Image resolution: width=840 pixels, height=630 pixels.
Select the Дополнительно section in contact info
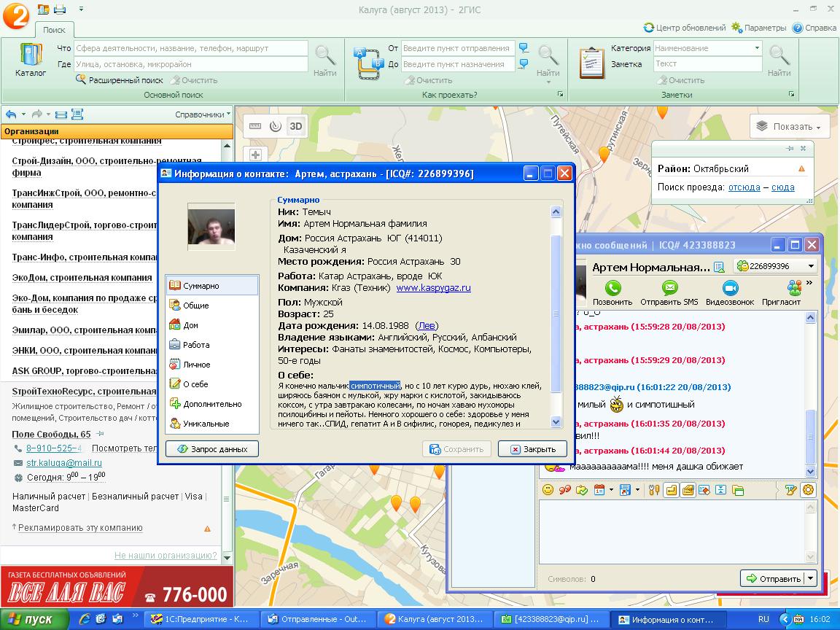pyautogui.click(x=212, y=404)
